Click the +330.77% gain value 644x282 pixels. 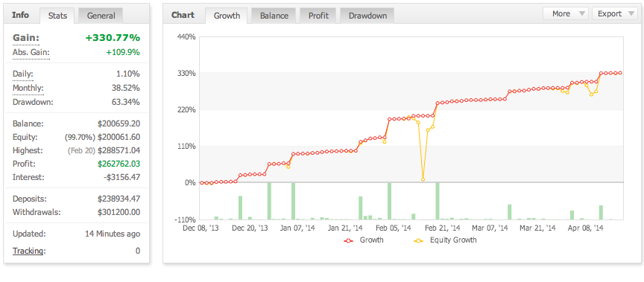(x=113, y=38)
